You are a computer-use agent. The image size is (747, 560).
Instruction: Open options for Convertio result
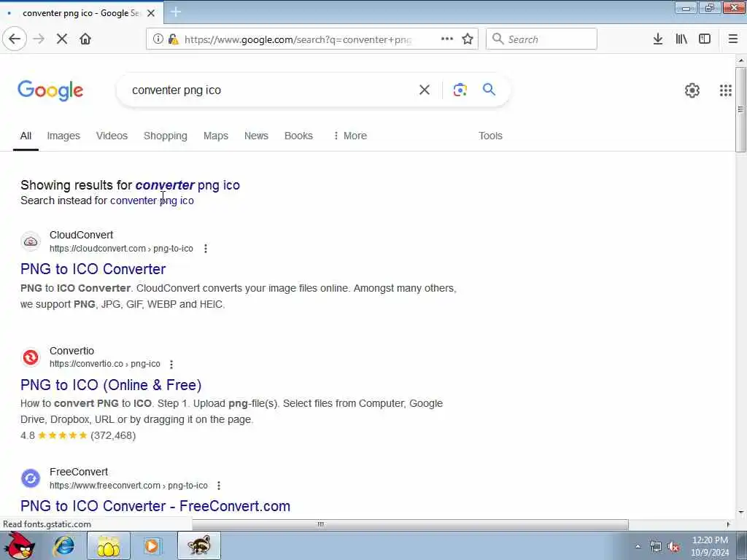pos(171,365)
